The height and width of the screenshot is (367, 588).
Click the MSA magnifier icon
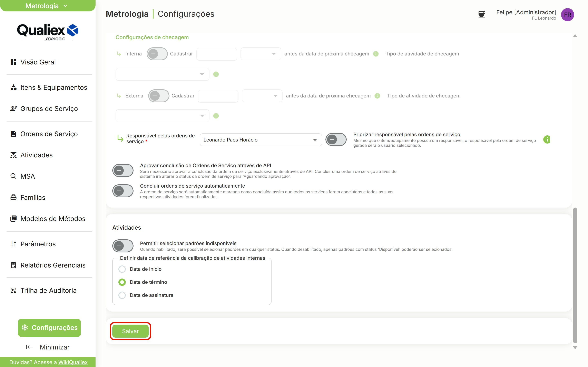(x=13, y=176)
